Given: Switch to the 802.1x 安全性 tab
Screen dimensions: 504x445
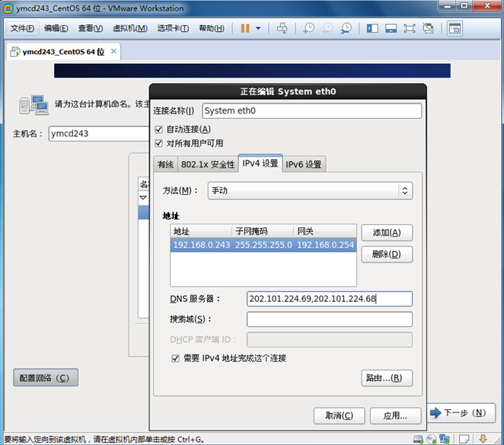Looking at the screenshot, I should tap(208, 164).
